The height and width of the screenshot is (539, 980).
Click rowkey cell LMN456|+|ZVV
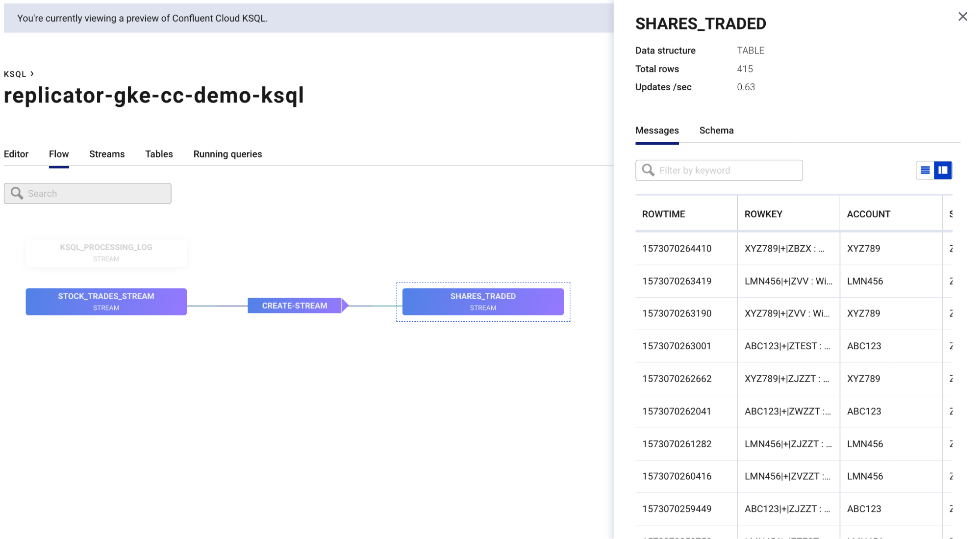pyautogui.click(x=788, y=281)
